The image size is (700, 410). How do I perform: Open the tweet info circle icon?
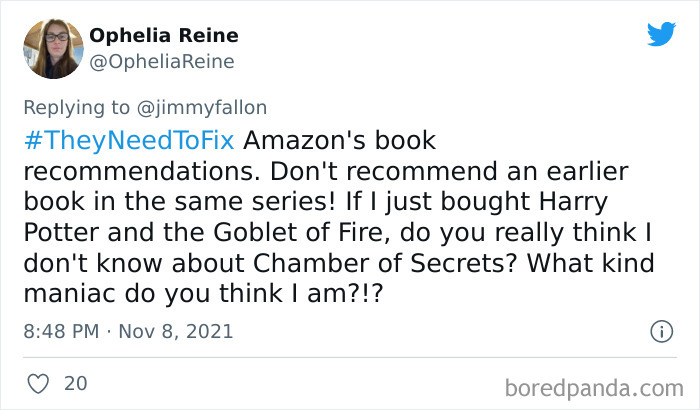pyautogui.click(x=660, y=330)
